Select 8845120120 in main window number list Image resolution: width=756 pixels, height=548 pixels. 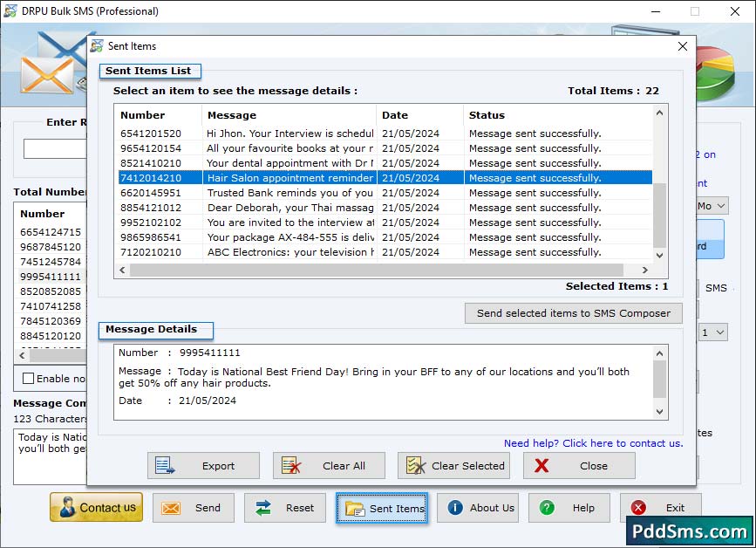tap(51, 336)
